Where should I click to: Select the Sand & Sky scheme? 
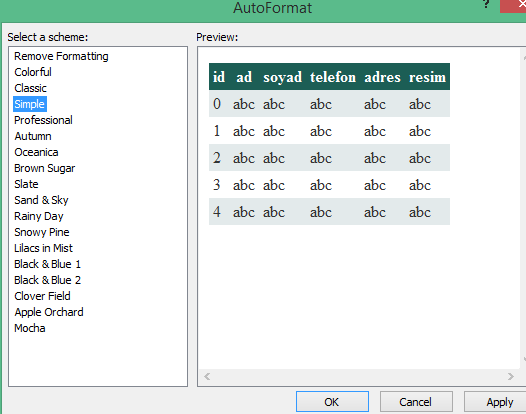41,200
